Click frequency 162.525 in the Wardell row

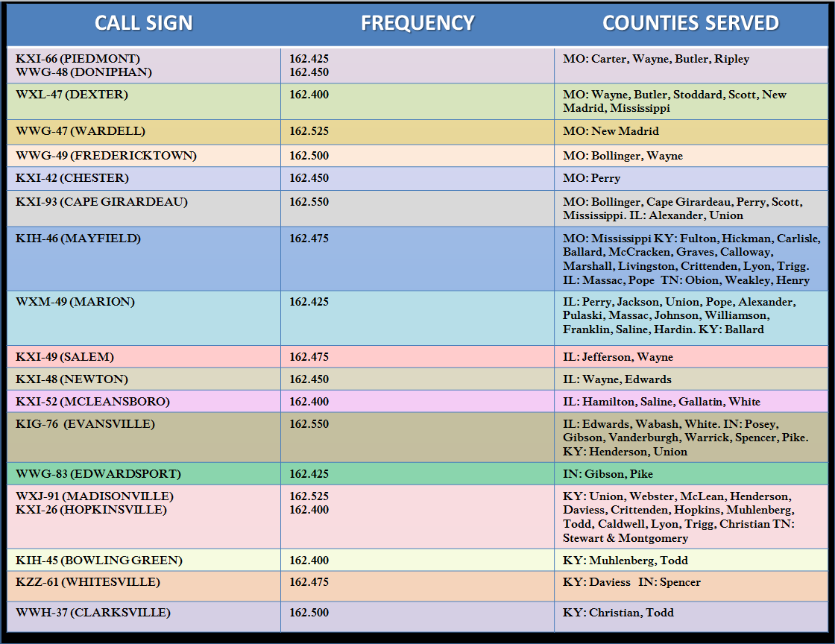[x=309, y=131]
